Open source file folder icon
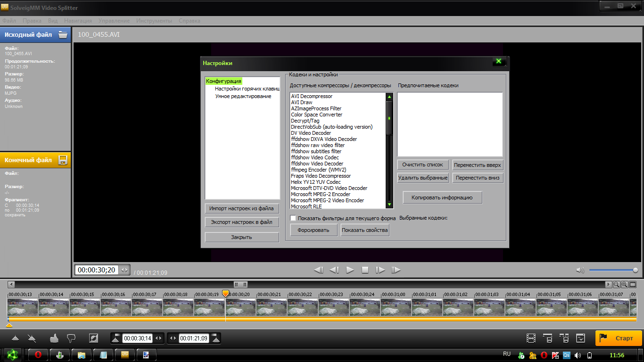Viewport: 644px width, 362px height. tap(63, 34)
